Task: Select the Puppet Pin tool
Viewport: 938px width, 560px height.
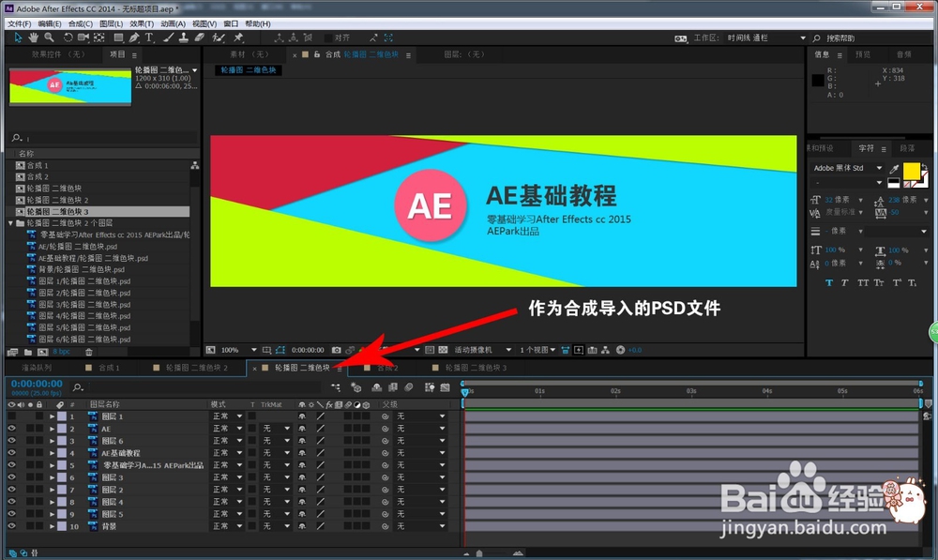Action: tap(238, 38)
